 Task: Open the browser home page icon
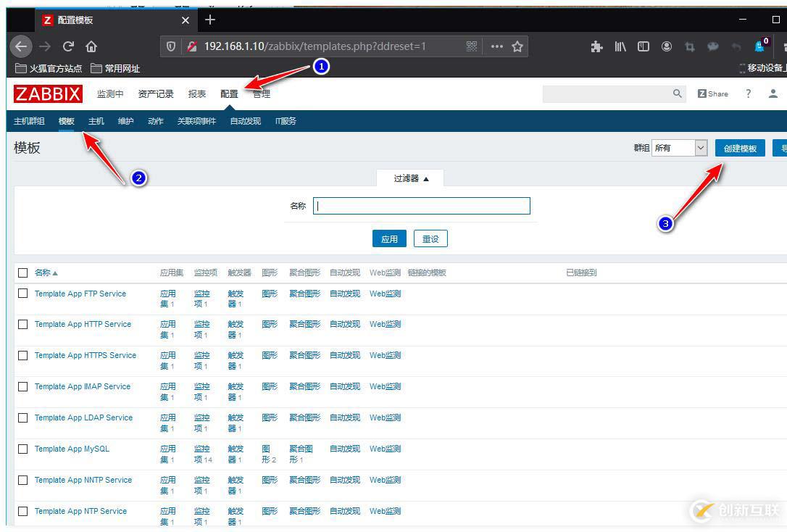point(91,46)
